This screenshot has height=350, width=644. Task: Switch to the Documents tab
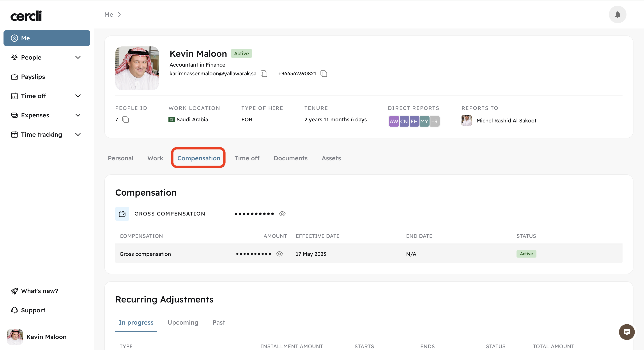click(x=290, y=158)
